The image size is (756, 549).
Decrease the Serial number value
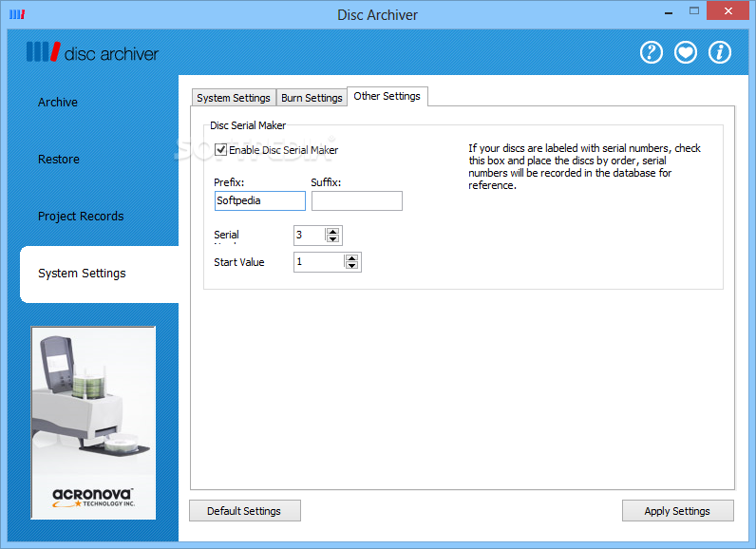coord(332,239)
